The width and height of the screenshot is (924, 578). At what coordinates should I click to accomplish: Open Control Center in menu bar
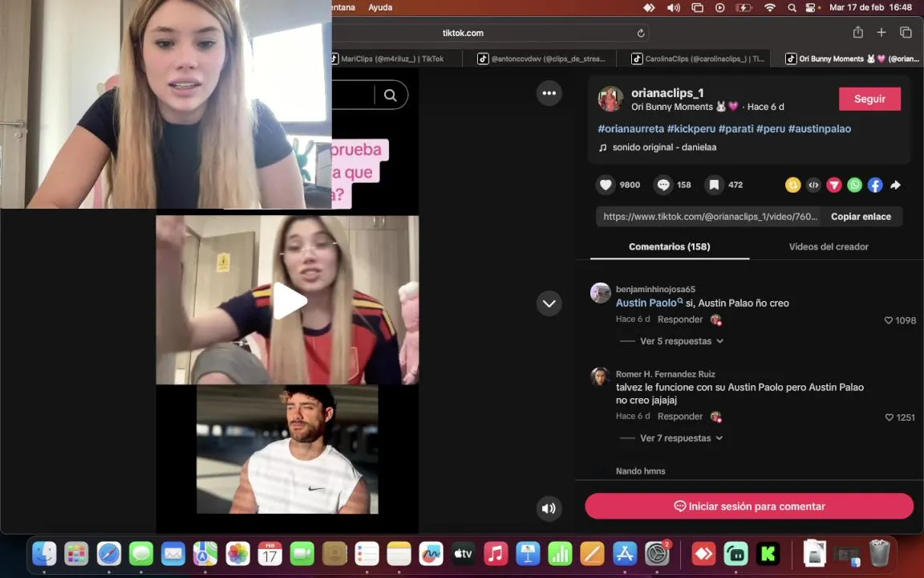812,8
